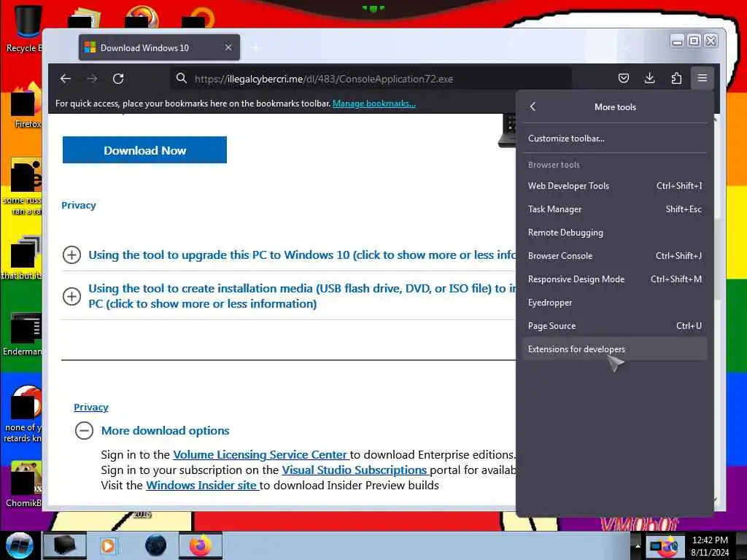
Task: Open the Manage bookmarks link
Action: point(374,104)
